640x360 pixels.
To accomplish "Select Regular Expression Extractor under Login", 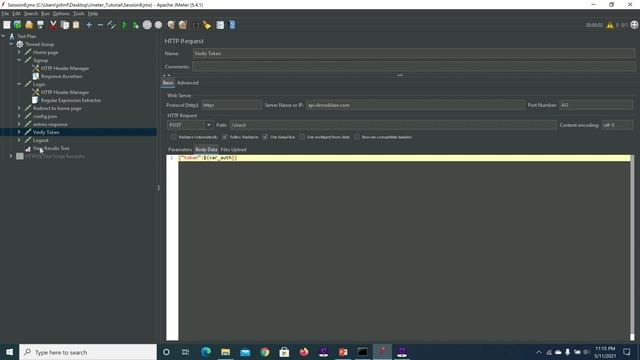I will pyautogui.click(x=71, y=100).
